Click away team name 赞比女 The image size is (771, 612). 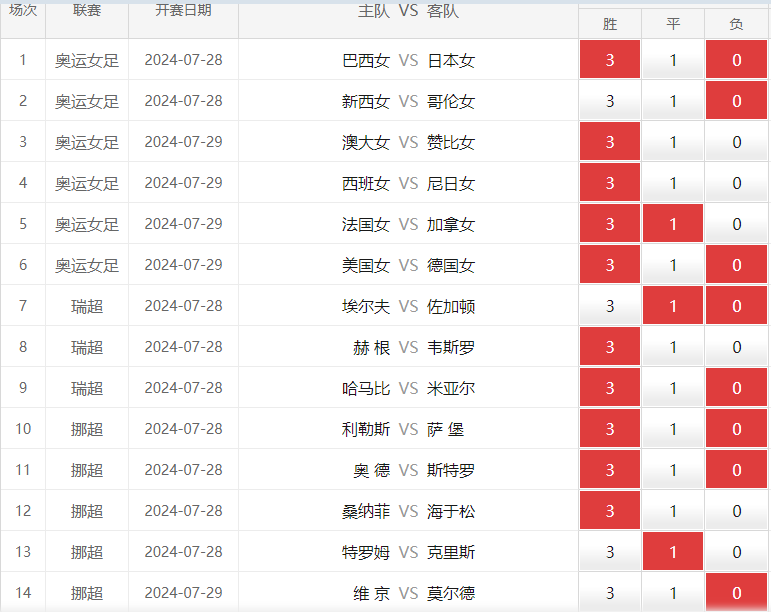tap(450, 143)
